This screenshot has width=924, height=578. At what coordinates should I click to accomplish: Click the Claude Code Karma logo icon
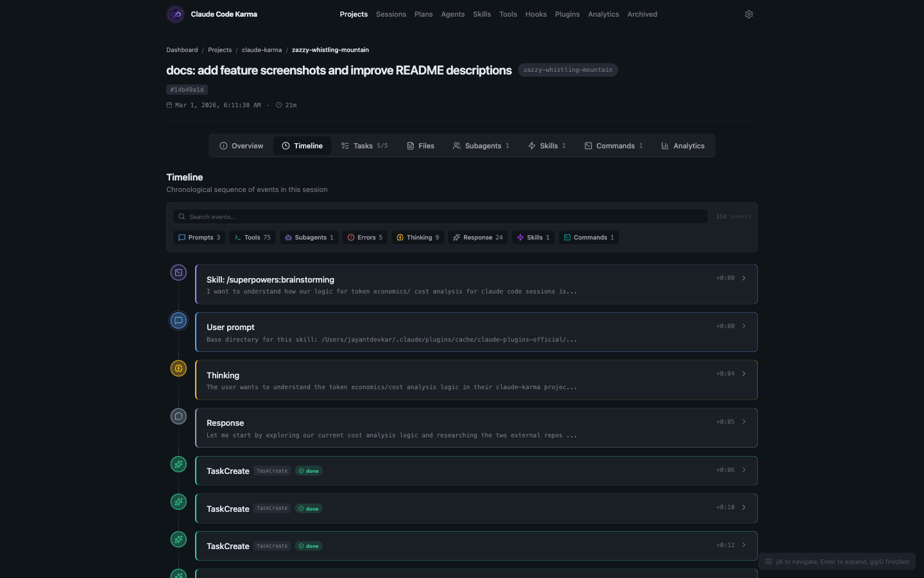point(175,14)
